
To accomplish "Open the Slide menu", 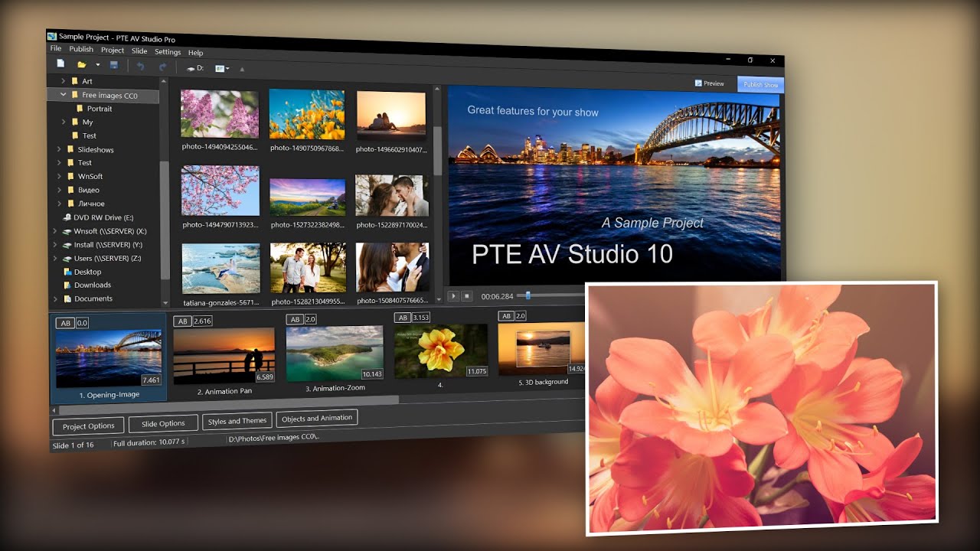I will coord(139,51).
